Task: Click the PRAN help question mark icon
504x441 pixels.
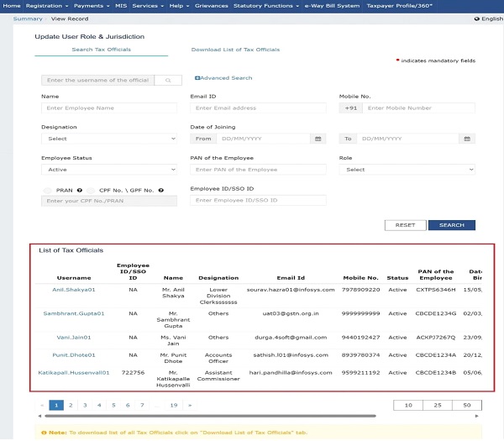Action: coord(80,191)
